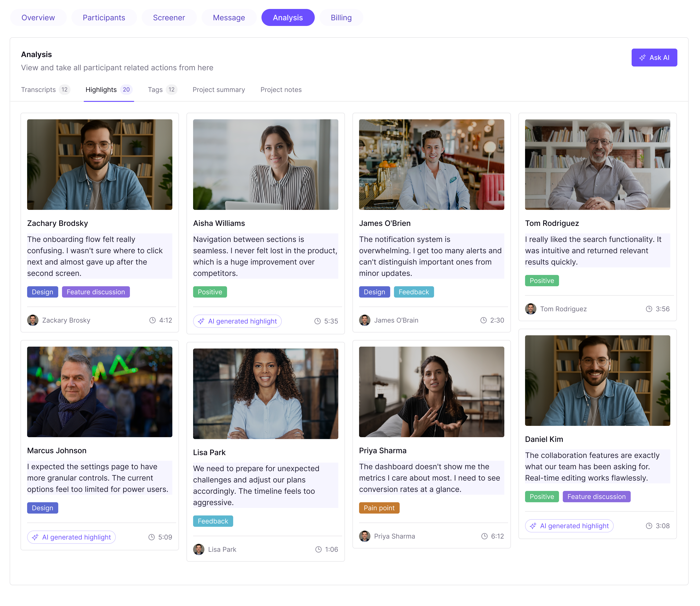
Task: Click Lisa Park's small footer avatar
Action: point(199,549)
